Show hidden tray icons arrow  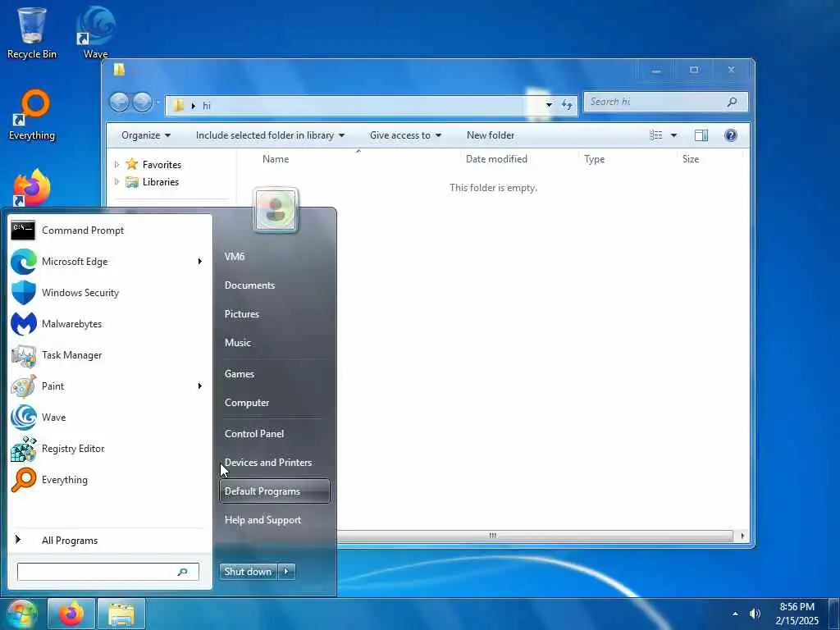tap(735, 614)
